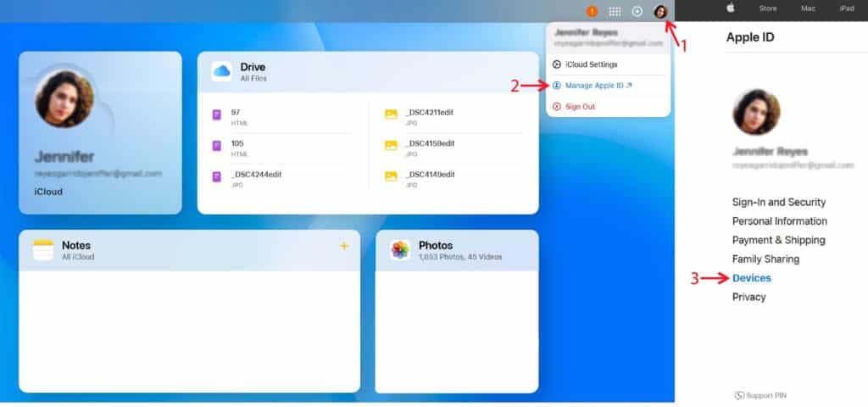Click the orange alert notification icon

pyautogui.click(x=592, y=12)
